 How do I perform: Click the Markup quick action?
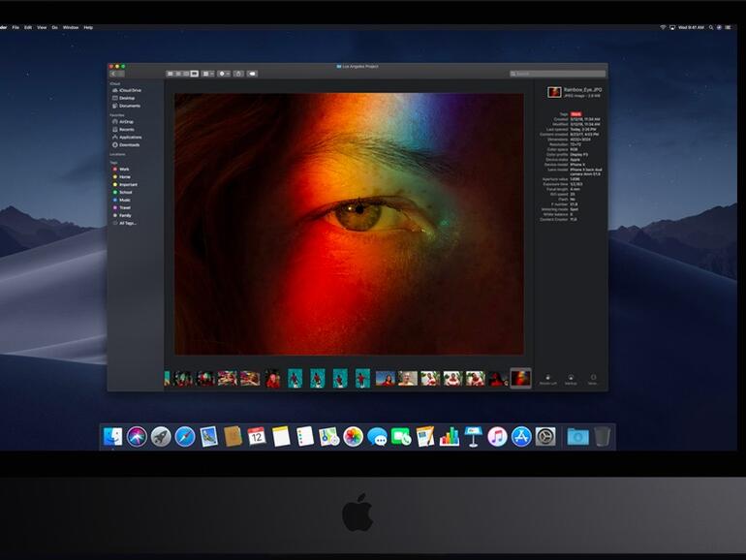click(x=571, y=379)
